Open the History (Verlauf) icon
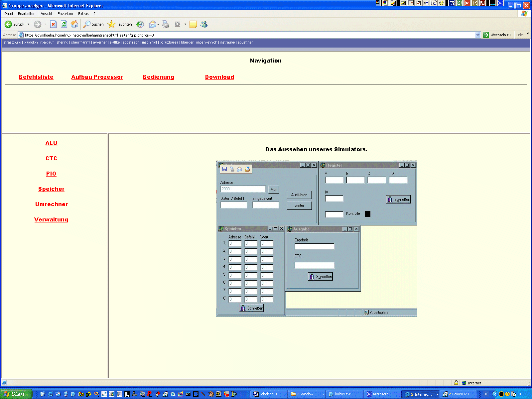 click(x=140, y=24)
